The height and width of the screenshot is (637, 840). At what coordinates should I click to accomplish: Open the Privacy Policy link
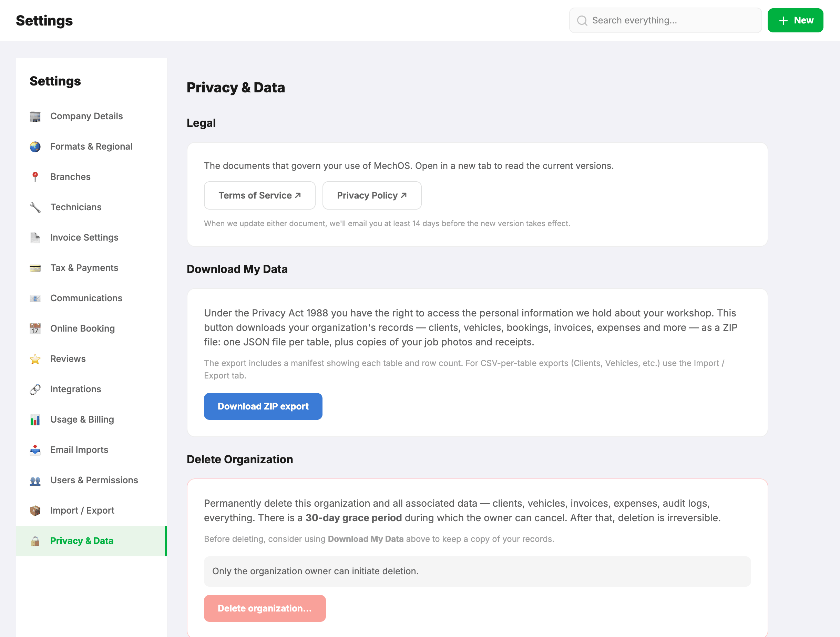point(372,195)
